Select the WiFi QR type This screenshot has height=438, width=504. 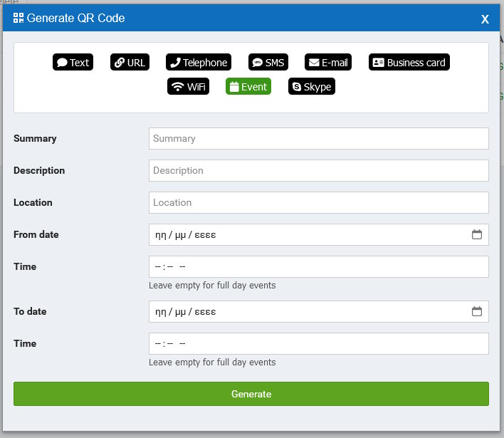pyautogui.click(x=189, y=87)
